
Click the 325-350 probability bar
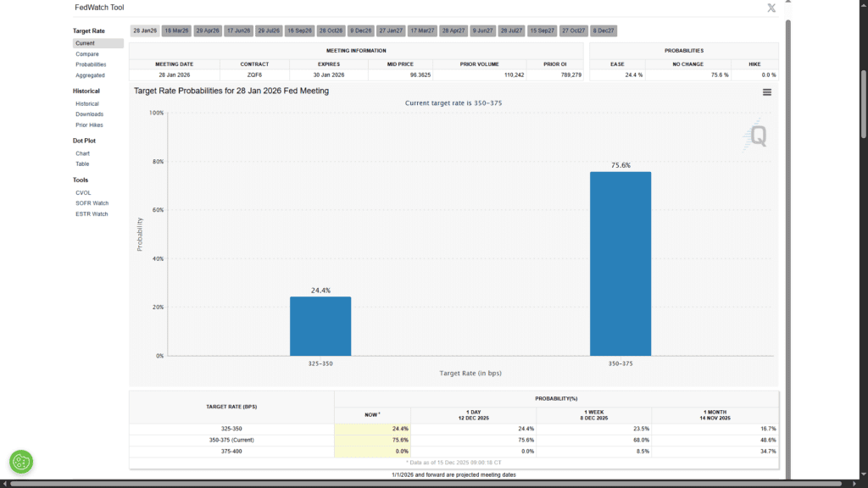coord(320,326)
